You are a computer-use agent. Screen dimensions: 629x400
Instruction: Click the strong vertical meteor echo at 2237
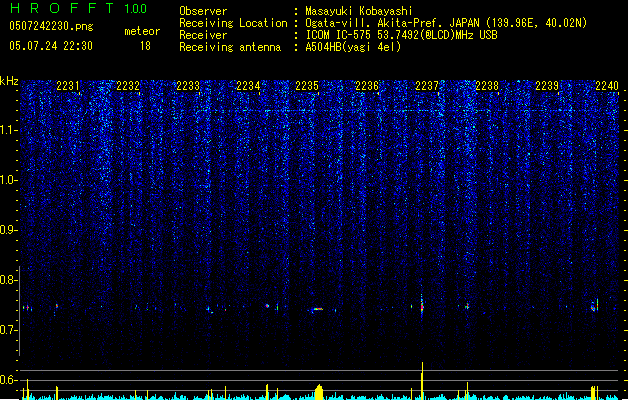coord(422,307)
